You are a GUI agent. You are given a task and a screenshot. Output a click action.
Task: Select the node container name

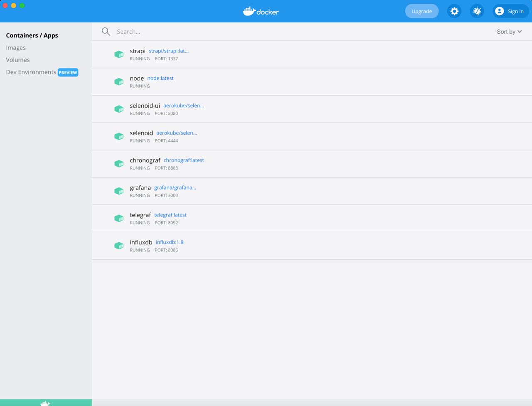pyautogui.click(x=137, y=78)
